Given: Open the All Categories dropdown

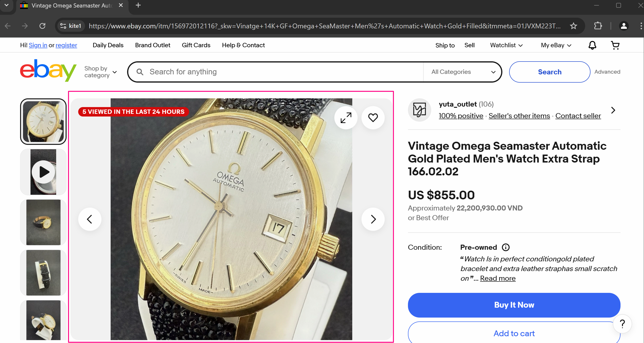Looking at the screenshot, I should (x=463, y=72).
